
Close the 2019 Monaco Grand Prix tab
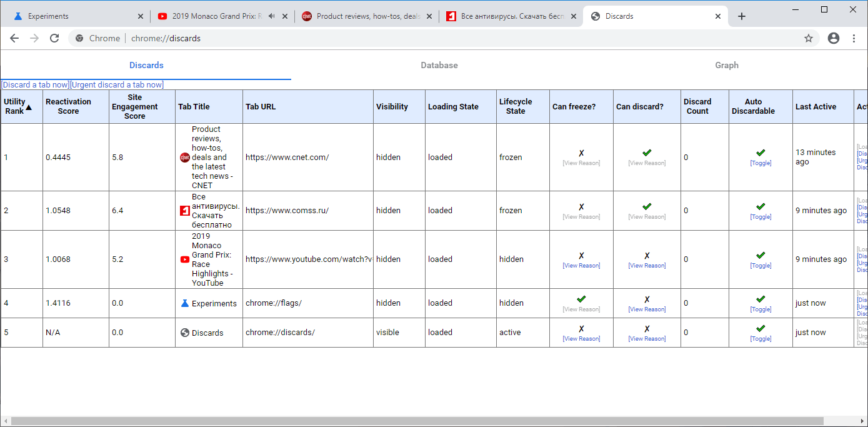tap(284, 16)
